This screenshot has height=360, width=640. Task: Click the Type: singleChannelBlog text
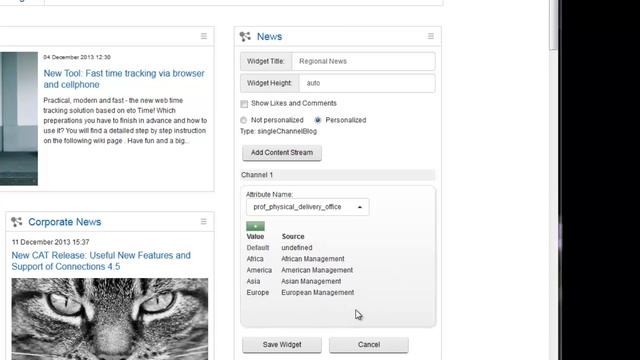278,131
